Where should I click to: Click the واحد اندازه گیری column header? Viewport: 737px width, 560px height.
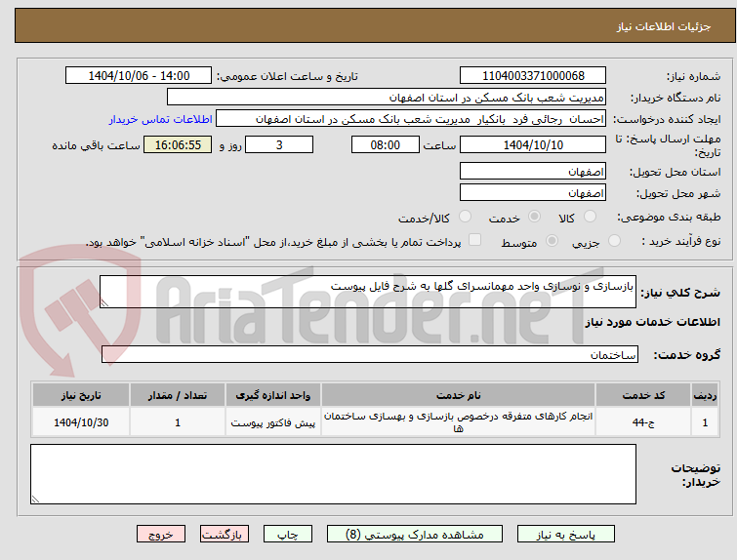point(273,395)
